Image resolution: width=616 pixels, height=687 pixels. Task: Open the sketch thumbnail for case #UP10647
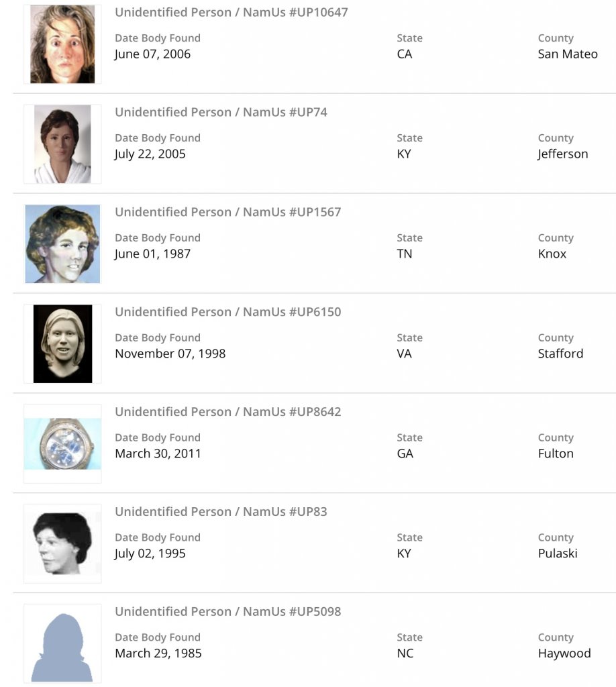[62, 44]
